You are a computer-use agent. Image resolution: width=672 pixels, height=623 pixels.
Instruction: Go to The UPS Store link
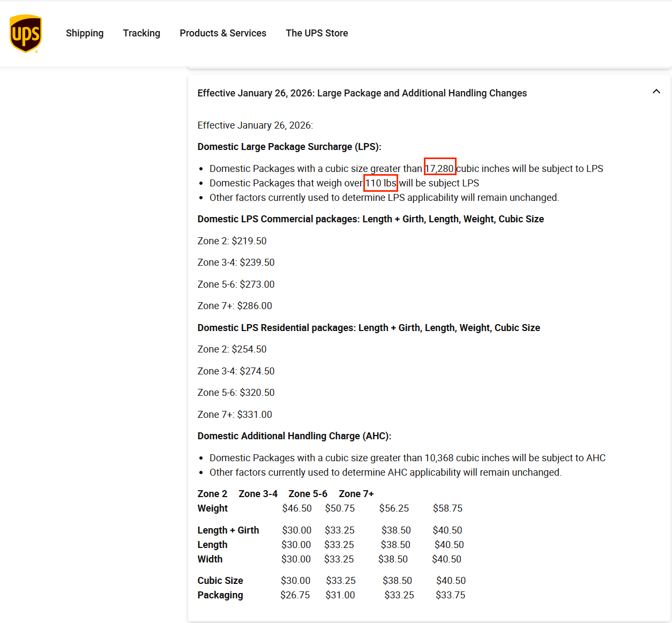[317, 33]
